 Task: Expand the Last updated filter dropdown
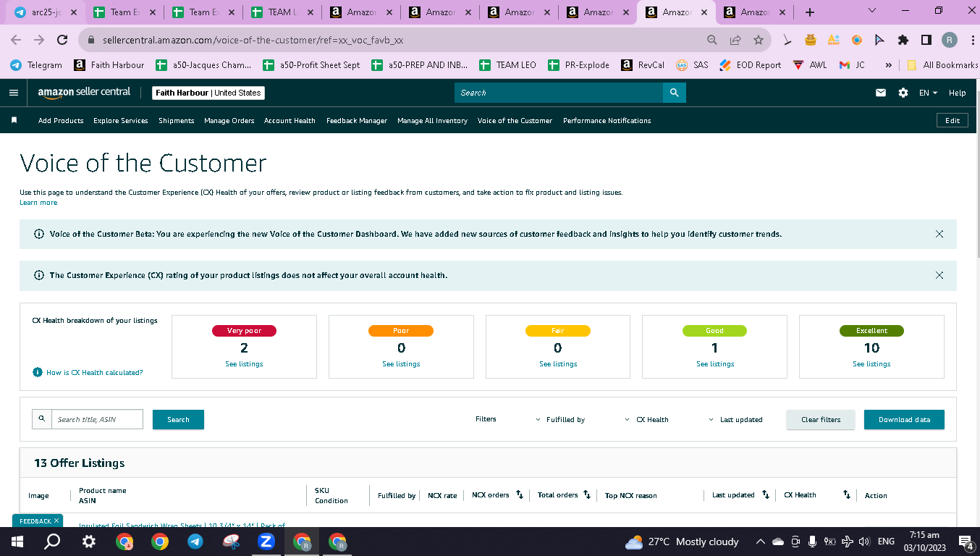(x=736, y=419)
